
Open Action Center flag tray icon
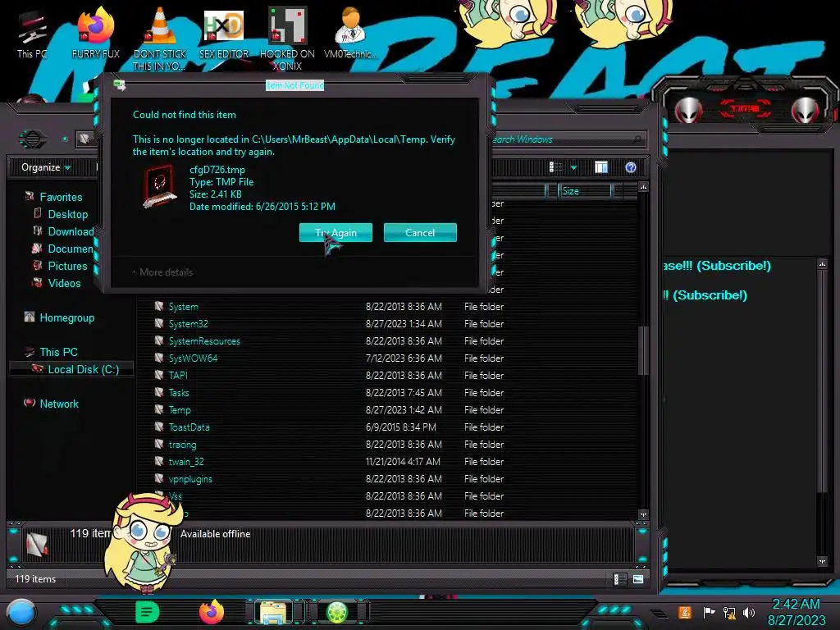tap(709, 612)
